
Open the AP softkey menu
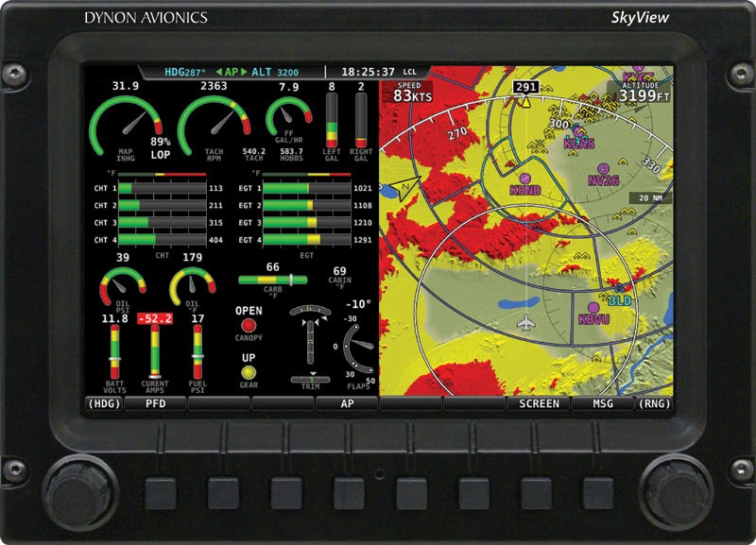[x=347, y=404]
